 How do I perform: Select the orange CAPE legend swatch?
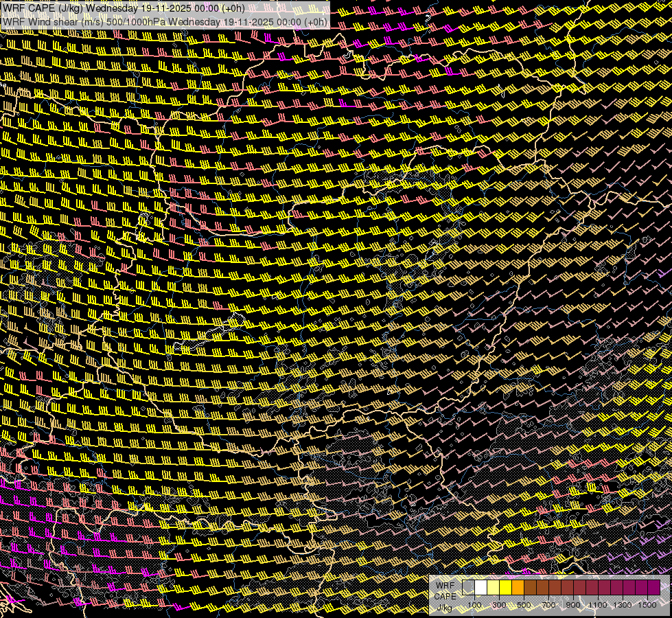(518, 588)
